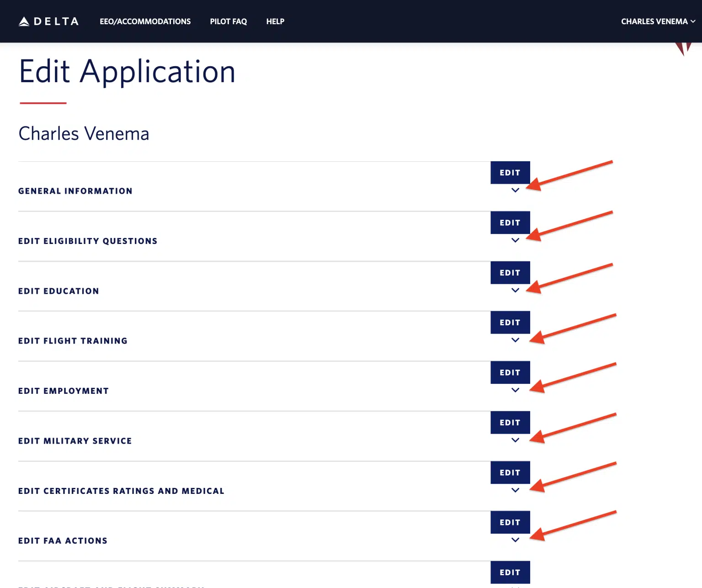Expand the Military Service section

tap(516, 440)
